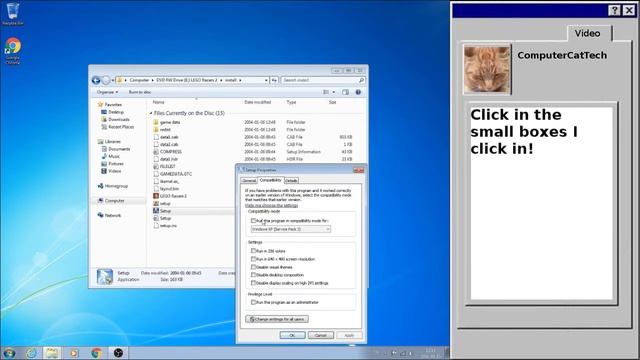The image size is (640, 360).
Task: Click the Chrome icon in the taskbar
Action: click(96, 353)
